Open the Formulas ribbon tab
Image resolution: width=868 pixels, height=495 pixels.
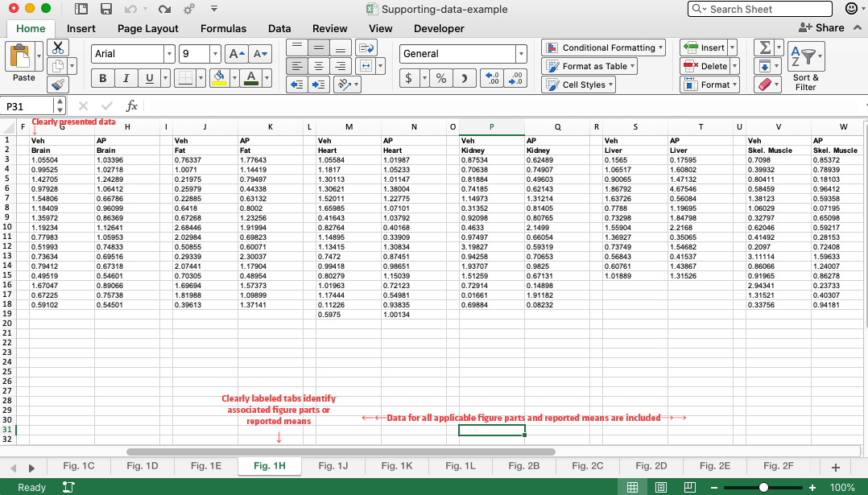[x=223, y=28]
